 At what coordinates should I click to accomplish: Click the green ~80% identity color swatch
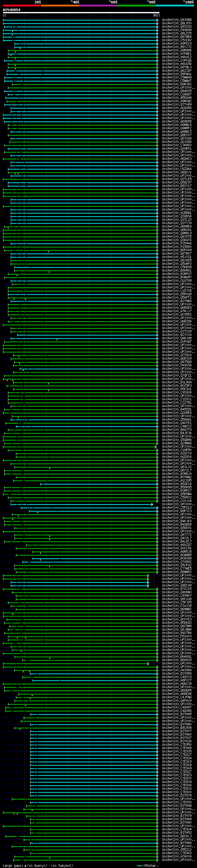coord(137,6)
